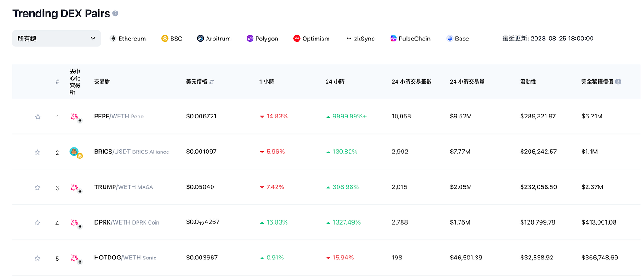The width and height of the screenshot is (644, 276).
Task: Click the info icon on the 完全稀釋價值 column
Action: pyautogui.click(x=619, y=81)
